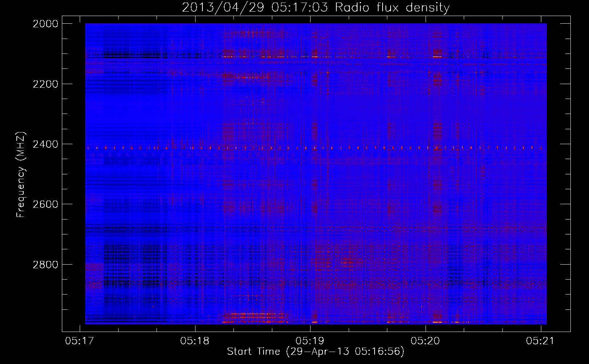Click the '2600' frequency axis label
The image size is (589, 364).
46,204
